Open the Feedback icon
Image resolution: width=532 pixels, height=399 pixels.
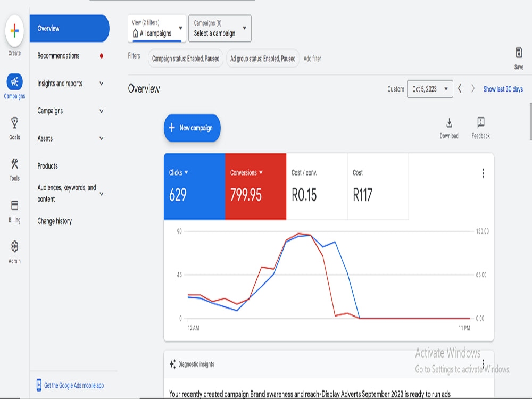point(481,122)
